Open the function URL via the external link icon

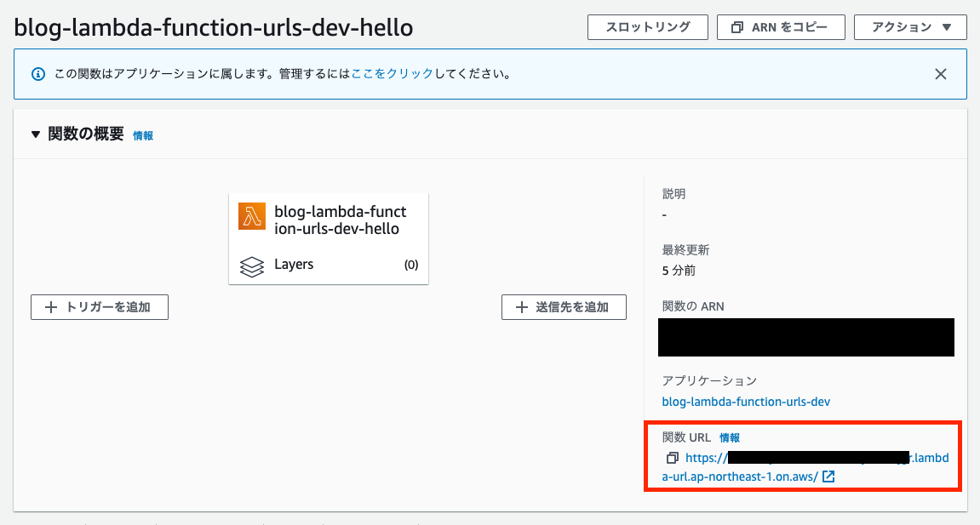click(x=828, y=476)
